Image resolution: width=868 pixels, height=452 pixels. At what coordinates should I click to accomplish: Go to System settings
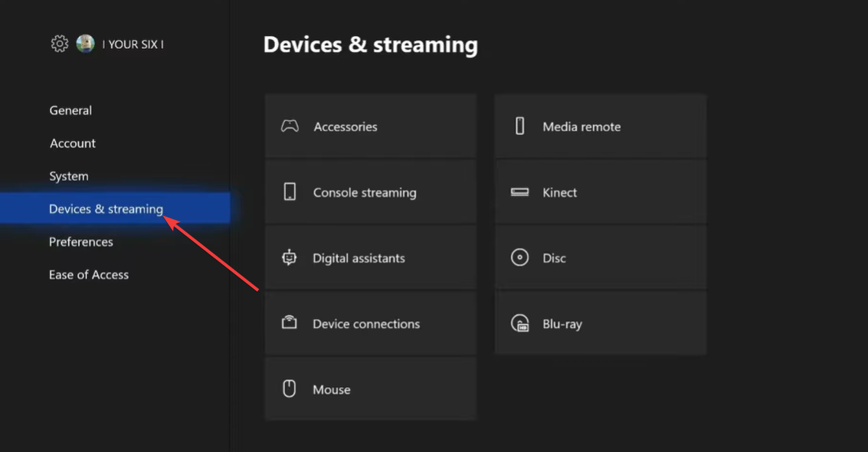(x=69, y=176)
